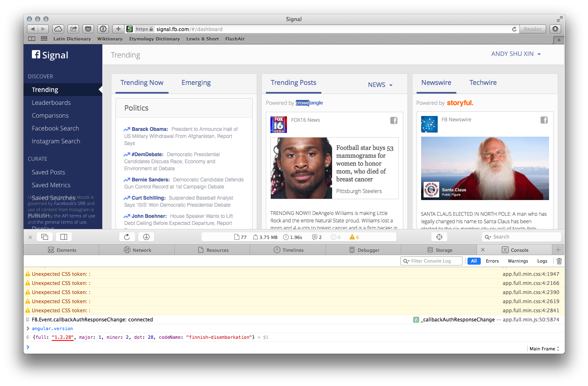Open the NEWS category dropdown

(x=380, y=85)
